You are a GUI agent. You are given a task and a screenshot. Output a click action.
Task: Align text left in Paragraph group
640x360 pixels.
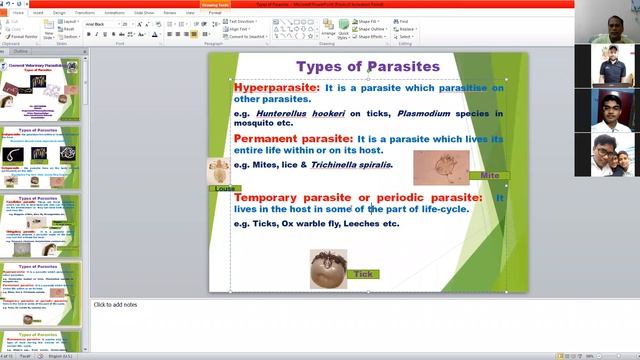tap(169, 34)
